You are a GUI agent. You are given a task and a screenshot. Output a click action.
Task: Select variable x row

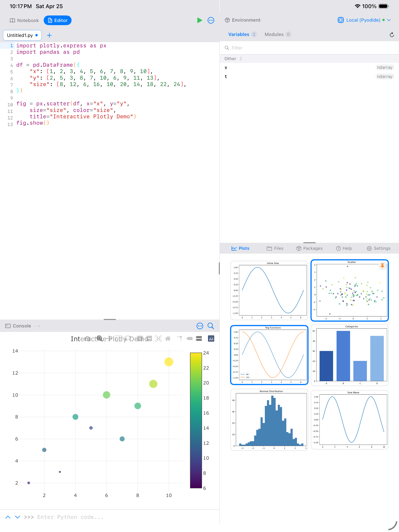tap(309, 68)
